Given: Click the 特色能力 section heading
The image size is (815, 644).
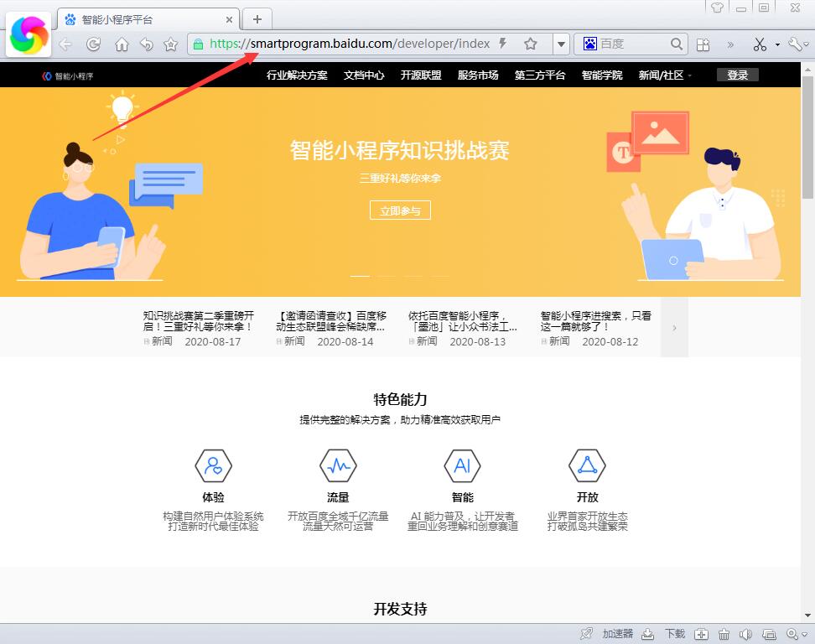Looking at the screenshot, I should 400,399.
